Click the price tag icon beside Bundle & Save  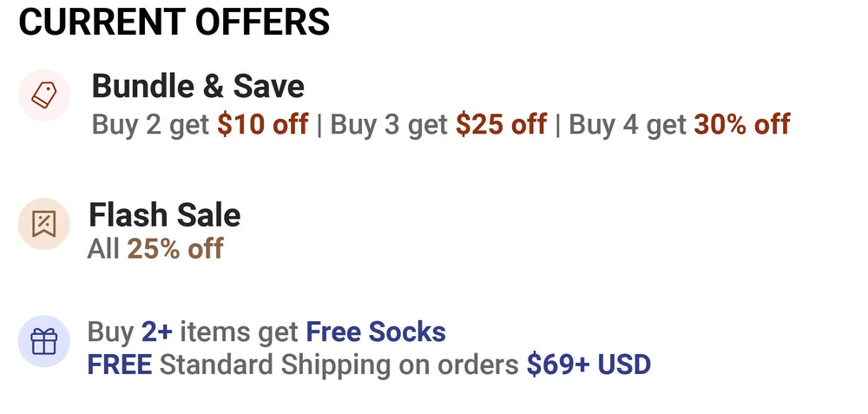(43, 95)
